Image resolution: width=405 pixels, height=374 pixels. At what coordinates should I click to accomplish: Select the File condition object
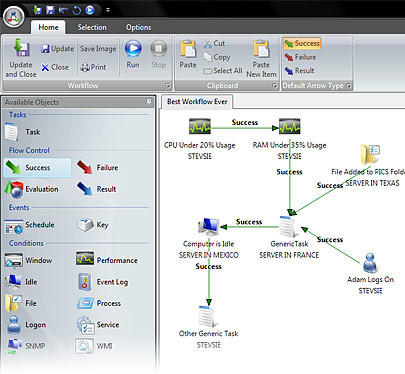21,303
